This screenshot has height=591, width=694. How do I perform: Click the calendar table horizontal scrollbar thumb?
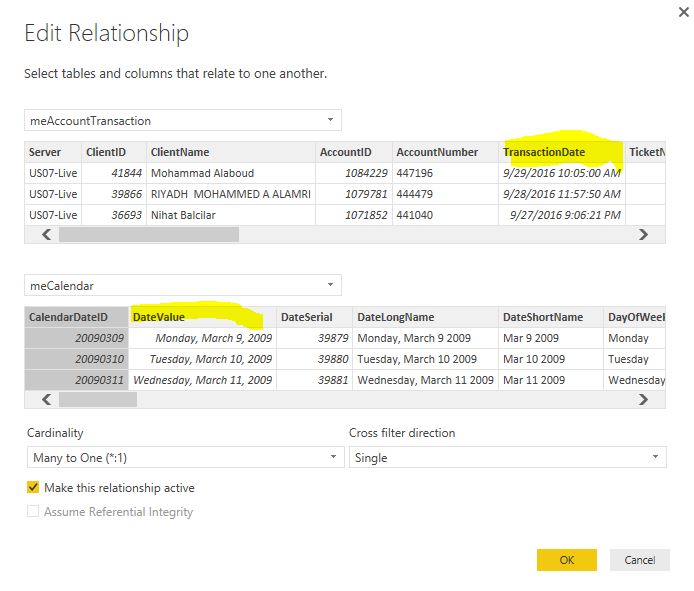[x=98, y=399]
